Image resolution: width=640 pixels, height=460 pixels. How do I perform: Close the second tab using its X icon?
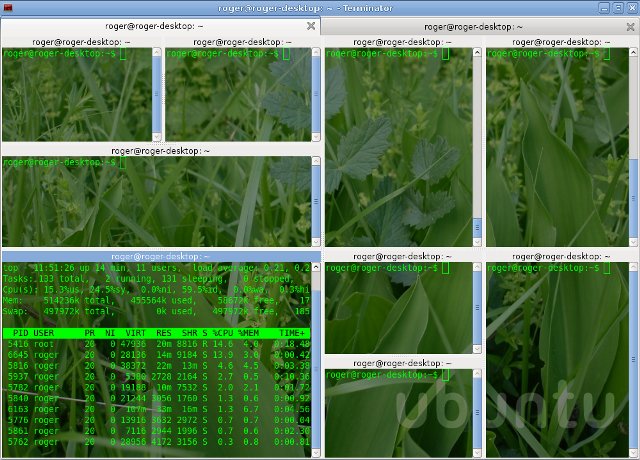pos(631,26)
